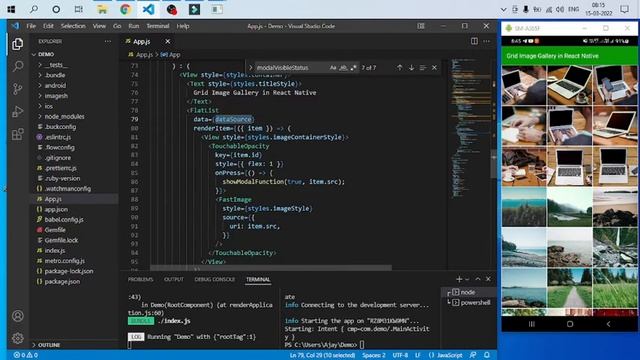
Task: Open Windows Start menu
Action: 11,9
